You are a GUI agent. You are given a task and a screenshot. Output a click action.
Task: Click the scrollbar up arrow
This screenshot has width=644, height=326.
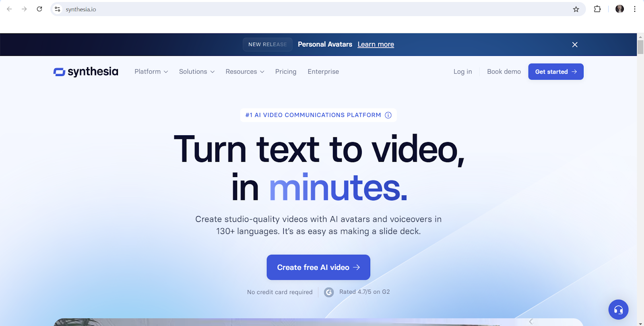[640, 37]
